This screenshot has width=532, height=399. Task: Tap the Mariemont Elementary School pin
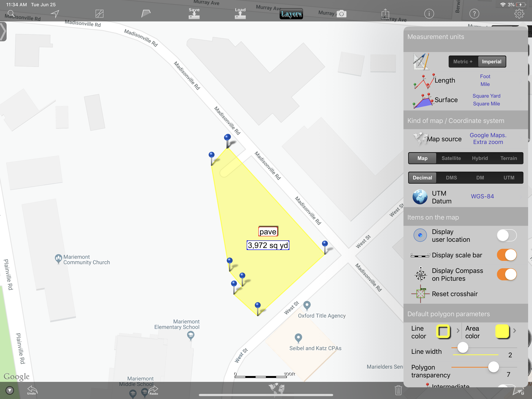click(x=191, y=336)
